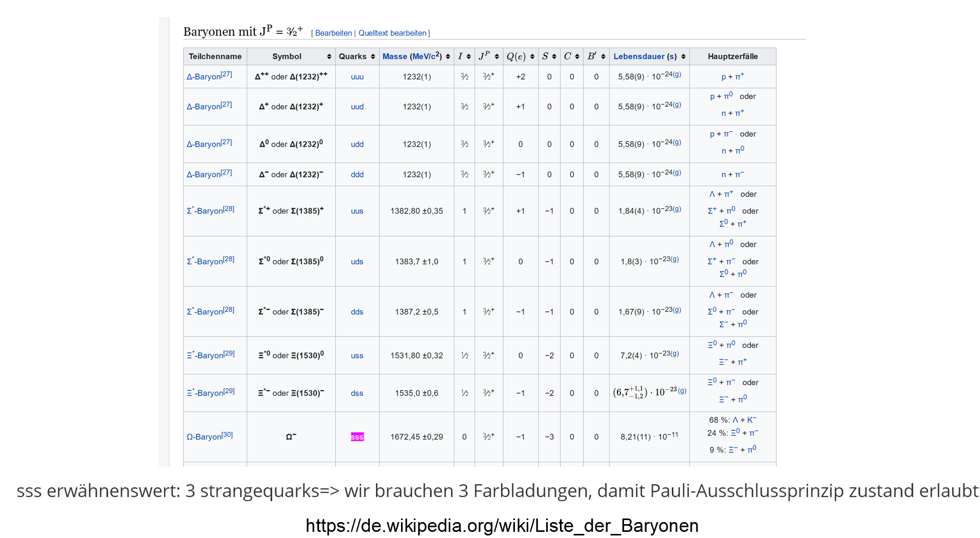
Task: Sort by Masse column sort arrows
Action: coord(448,56)
